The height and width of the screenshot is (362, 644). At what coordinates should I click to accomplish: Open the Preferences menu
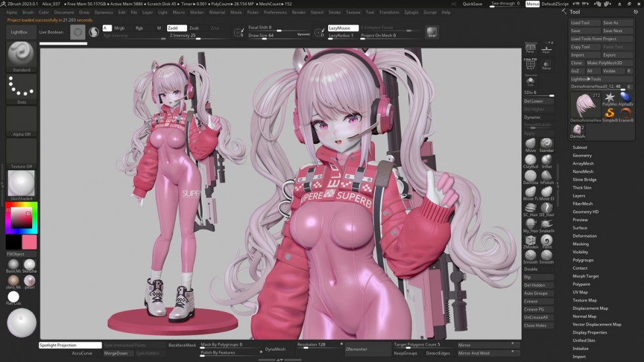[275, 12]
